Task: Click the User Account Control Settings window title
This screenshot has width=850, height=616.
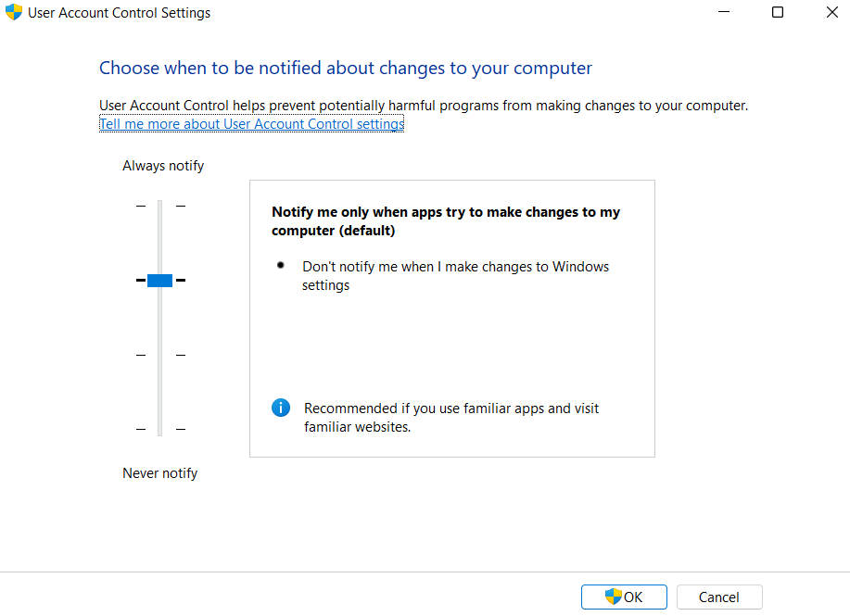Action: pos(120,12)
